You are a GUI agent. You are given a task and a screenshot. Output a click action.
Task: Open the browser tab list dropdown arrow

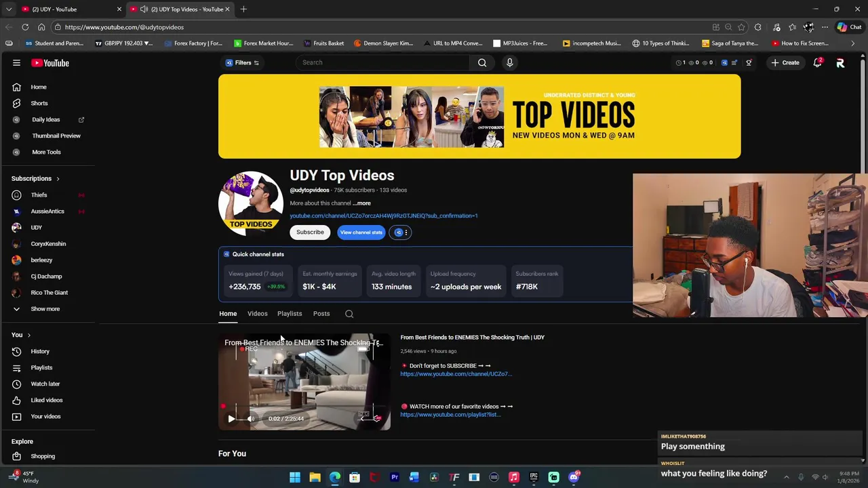[x=8, y=9]
